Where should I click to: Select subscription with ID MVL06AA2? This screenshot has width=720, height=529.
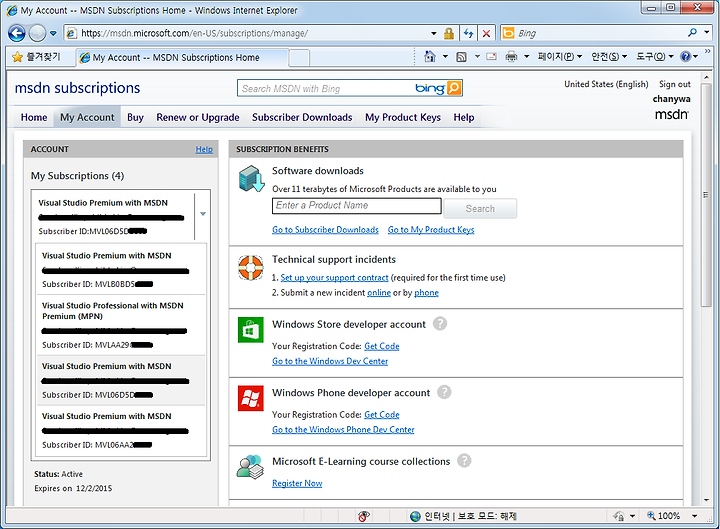(121, 430)
